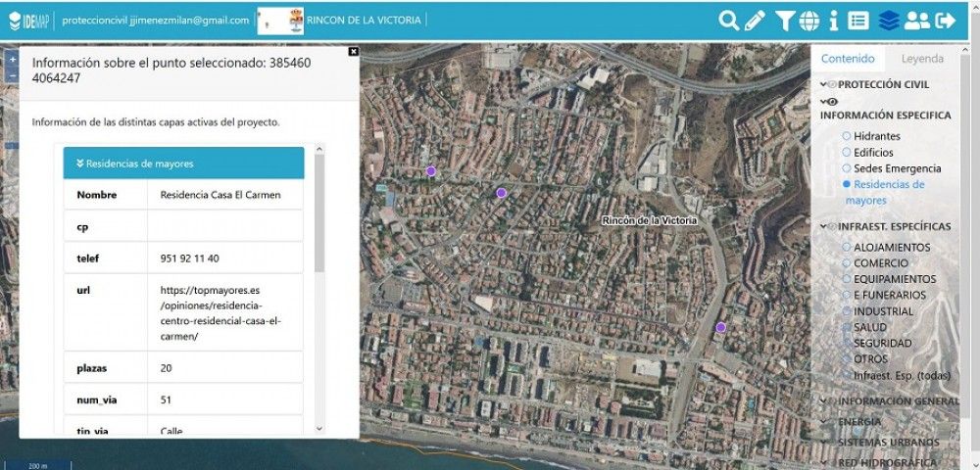Select Residencias de mayores radio

tap(847, 184)
